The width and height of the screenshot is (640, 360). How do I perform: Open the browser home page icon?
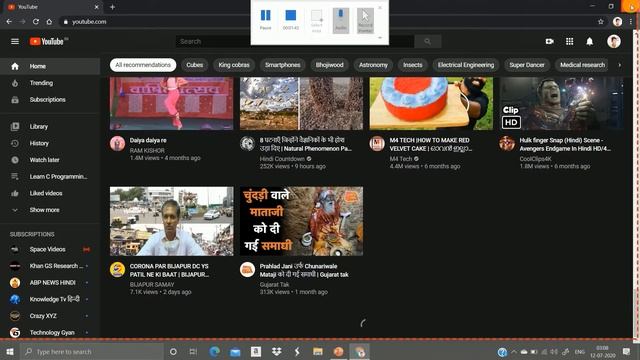point(49,22)
